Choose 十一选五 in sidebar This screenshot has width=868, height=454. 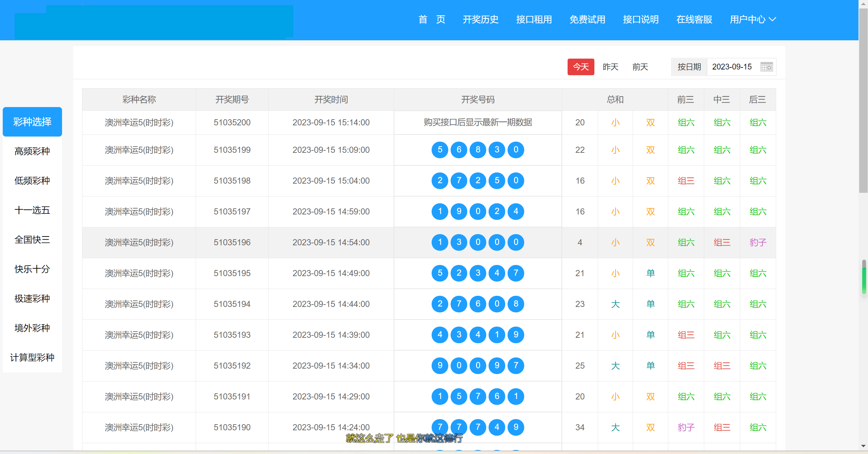tap(32, 210)
